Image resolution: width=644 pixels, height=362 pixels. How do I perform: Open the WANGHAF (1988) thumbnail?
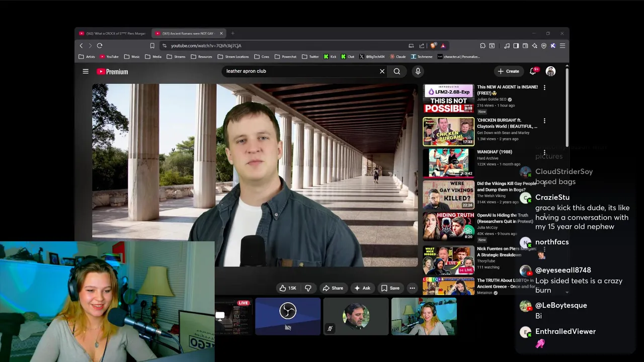[448, 163]
